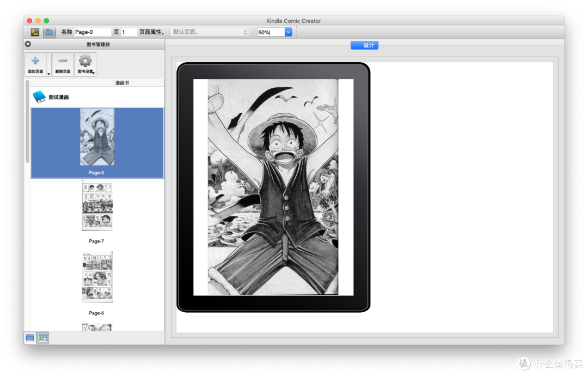Image resolution: width=588 pixels, height=376 pixels.
Task: Select the Page-7 thumbnail
Action: [97, 205]
